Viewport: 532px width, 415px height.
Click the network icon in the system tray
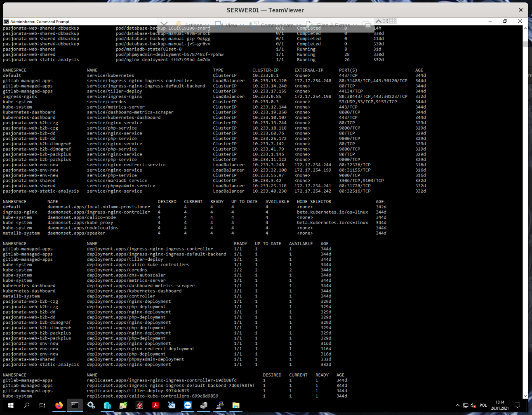pyautogui.click(x=466, y=406)
